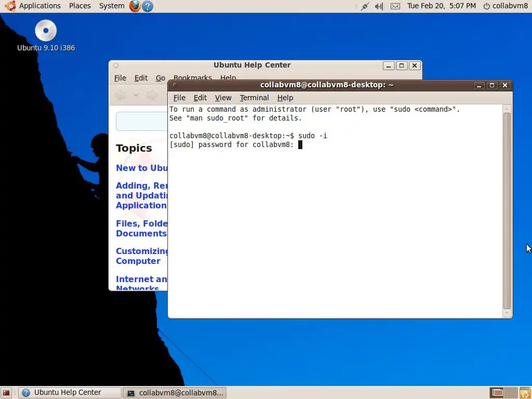Click the terminal vertical scrollbar thumb
This screenshot has height=399, width=532.
pos(507,211)
